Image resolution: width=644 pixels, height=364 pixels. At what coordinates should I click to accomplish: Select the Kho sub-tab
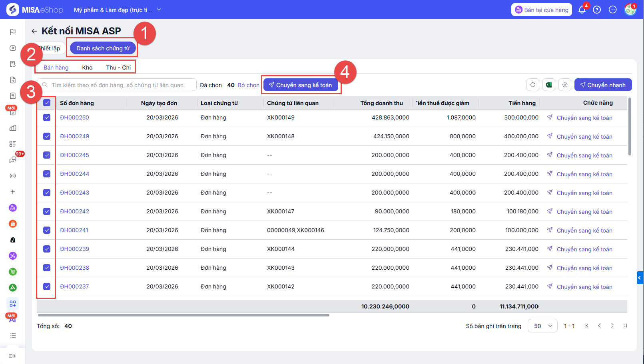coord(87,68)
